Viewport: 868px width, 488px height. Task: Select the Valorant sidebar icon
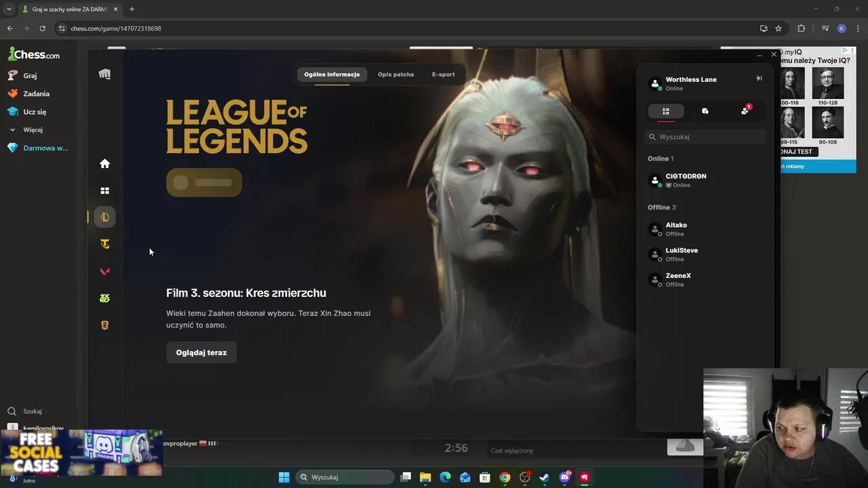[x=104, y=271]
